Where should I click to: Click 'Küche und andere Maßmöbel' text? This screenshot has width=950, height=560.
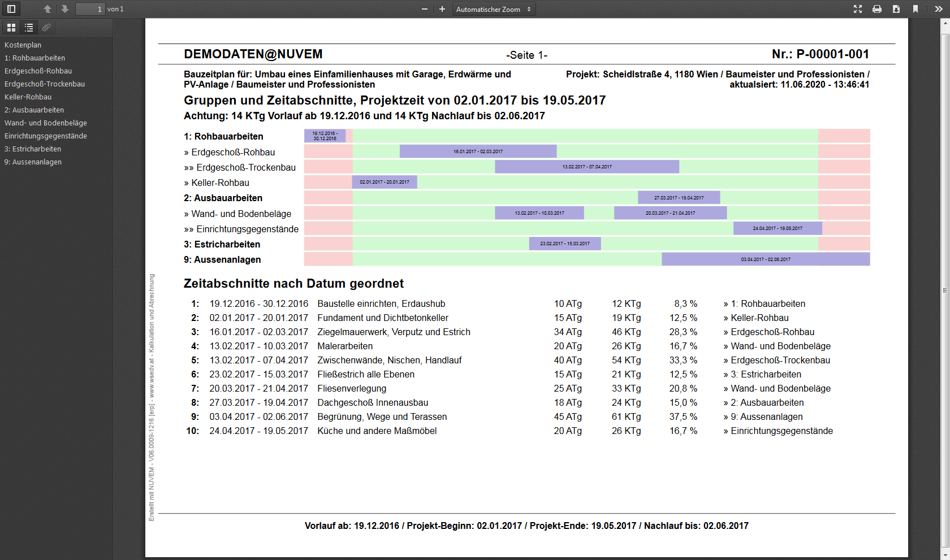(x=377, y=431)
